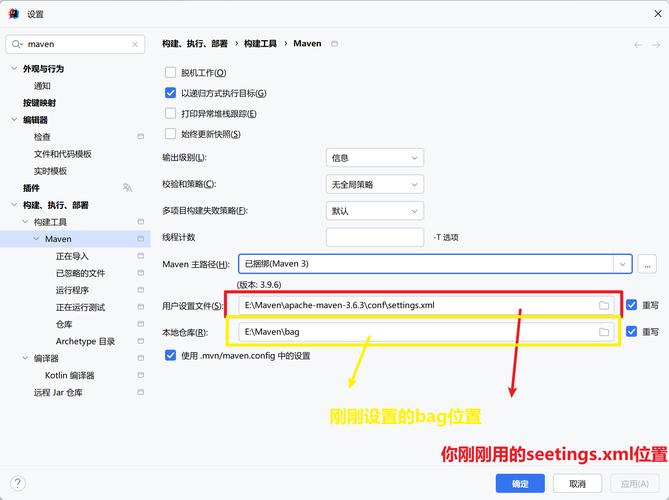Click ellipsis button beside Maven 主路径

[x=647, y=265]
